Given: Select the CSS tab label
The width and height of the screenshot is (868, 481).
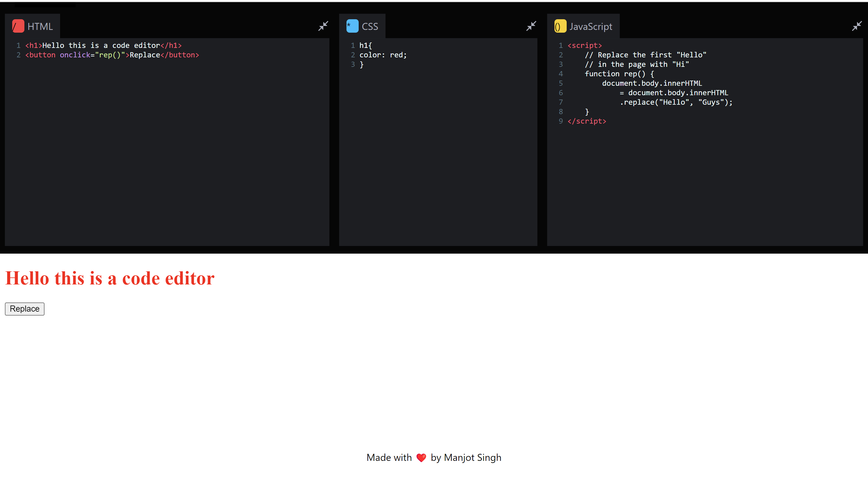Looking at the screenshot, I should click(370, 26).
